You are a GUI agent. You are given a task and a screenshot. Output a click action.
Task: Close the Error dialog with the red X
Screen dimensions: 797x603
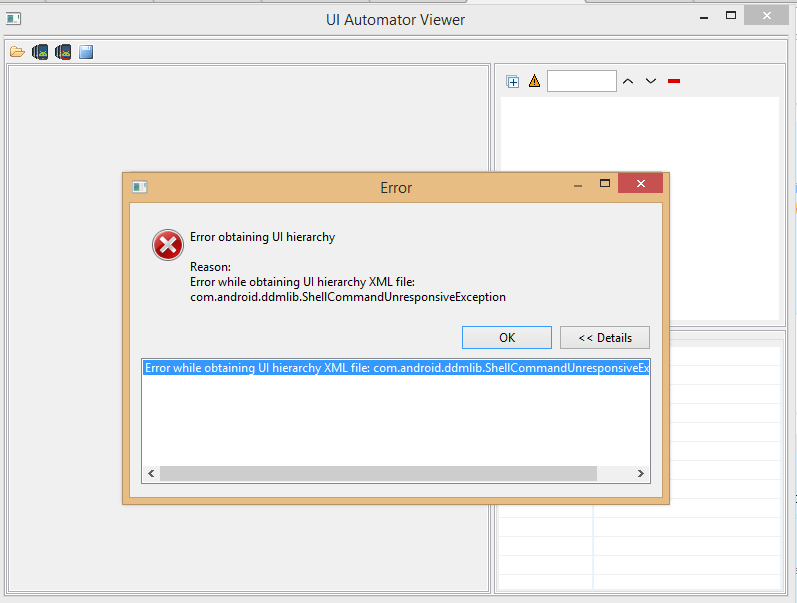640,184
